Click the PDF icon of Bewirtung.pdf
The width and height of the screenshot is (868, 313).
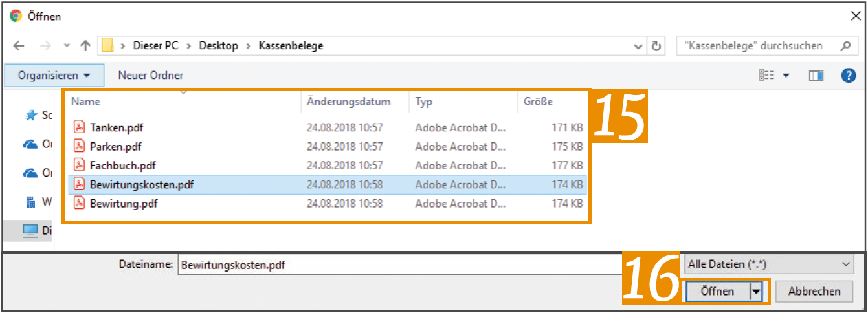(80, 203)
